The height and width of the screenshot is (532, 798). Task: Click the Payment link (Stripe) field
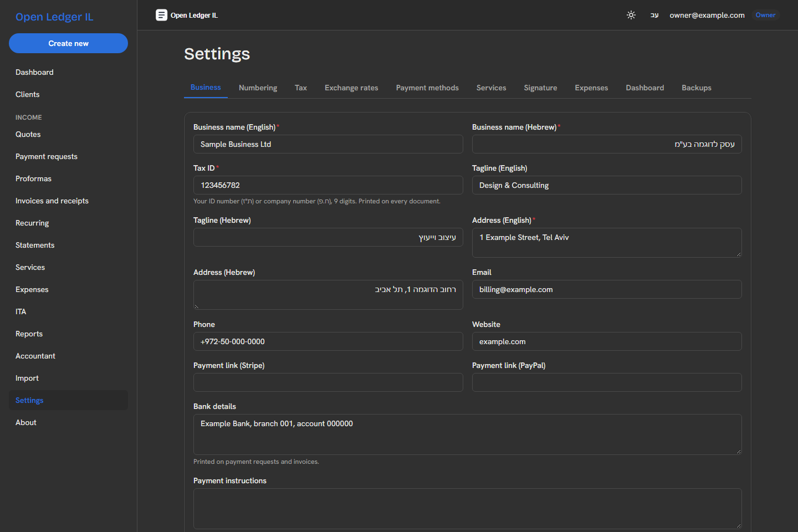click(x=328, y=382)
